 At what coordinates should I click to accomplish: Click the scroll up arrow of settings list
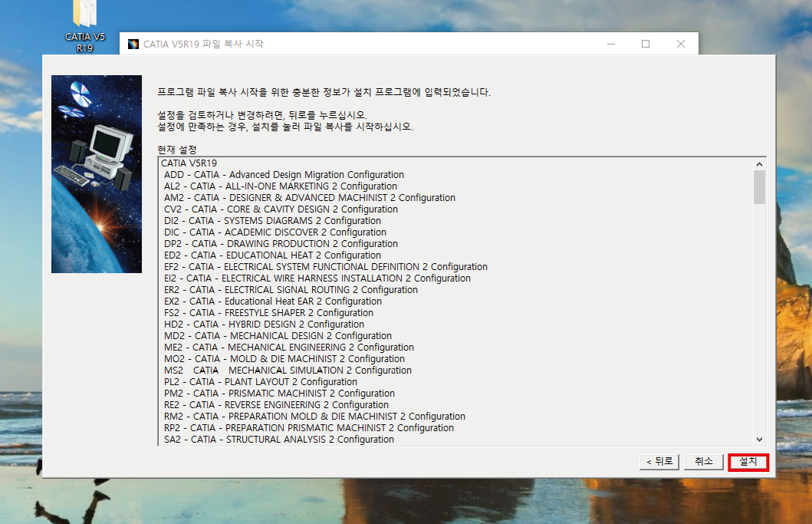pos(759,164)
